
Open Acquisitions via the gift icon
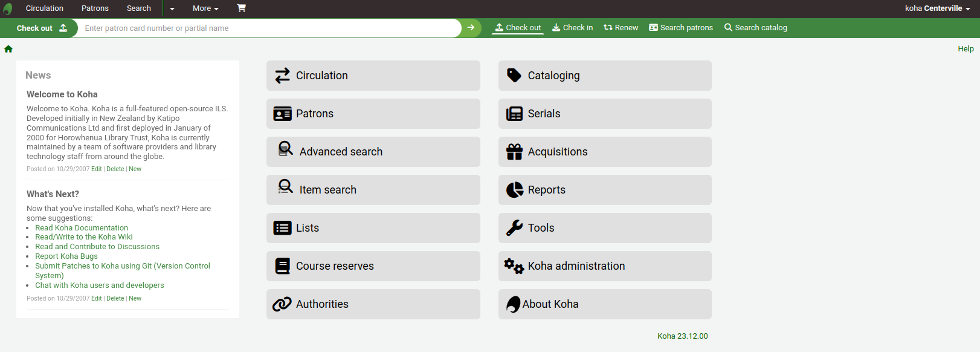tap(514, 152)
